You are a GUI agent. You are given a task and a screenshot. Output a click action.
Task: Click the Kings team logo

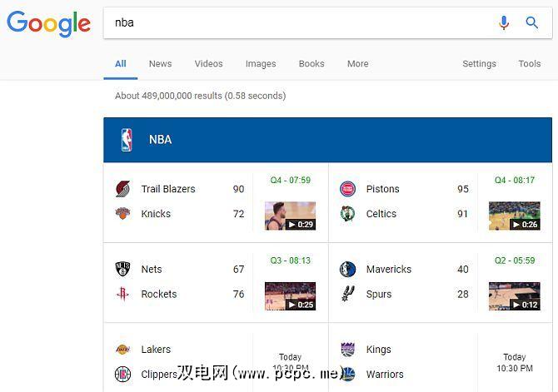[347, 350]
